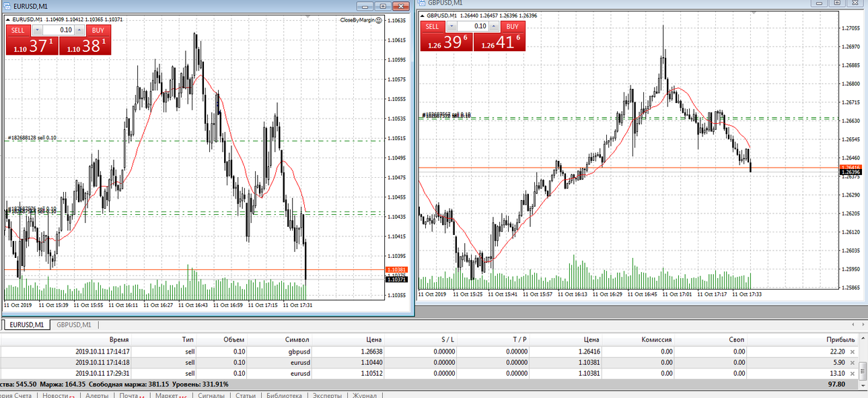
Task: Click GBPUSD sell price tile 1.26 39
Action: (x=446, y=42)
